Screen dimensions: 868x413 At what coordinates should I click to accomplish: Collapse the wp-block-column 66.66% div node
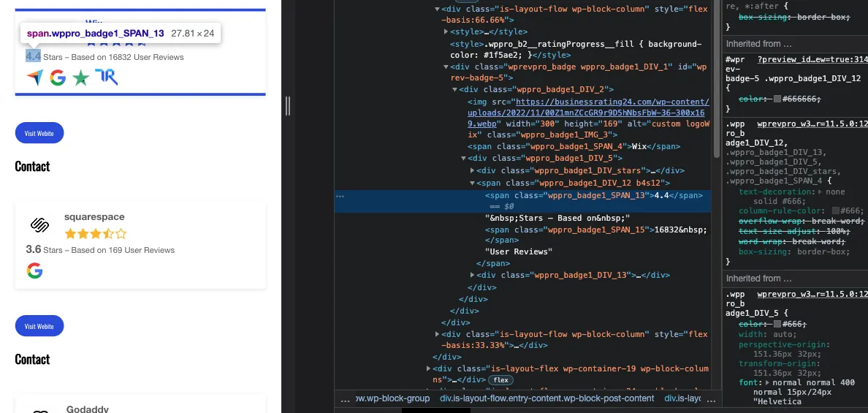point(438,10)
